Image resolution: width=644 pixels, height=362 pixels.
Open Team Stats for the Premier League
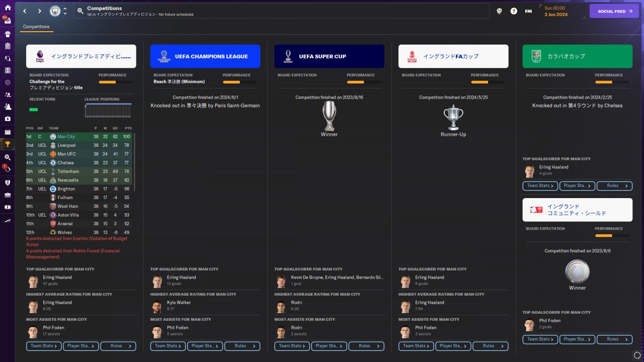[44, 346]
